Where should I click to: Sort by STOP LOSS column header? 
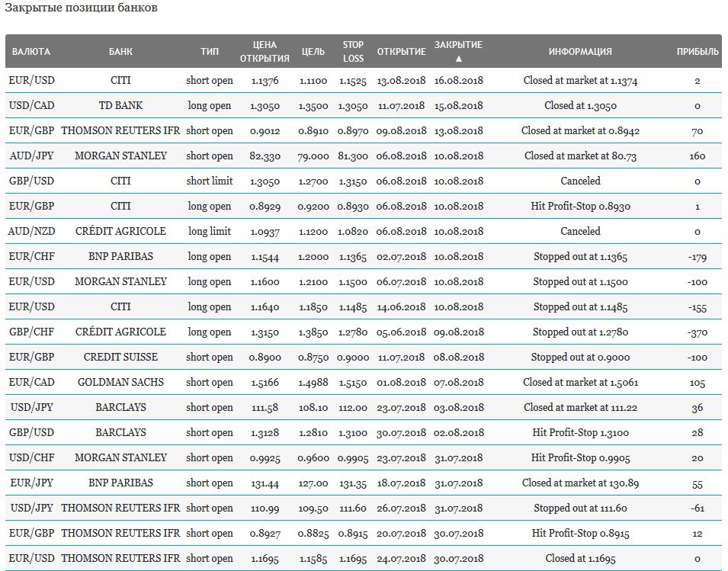pos(353,52)
